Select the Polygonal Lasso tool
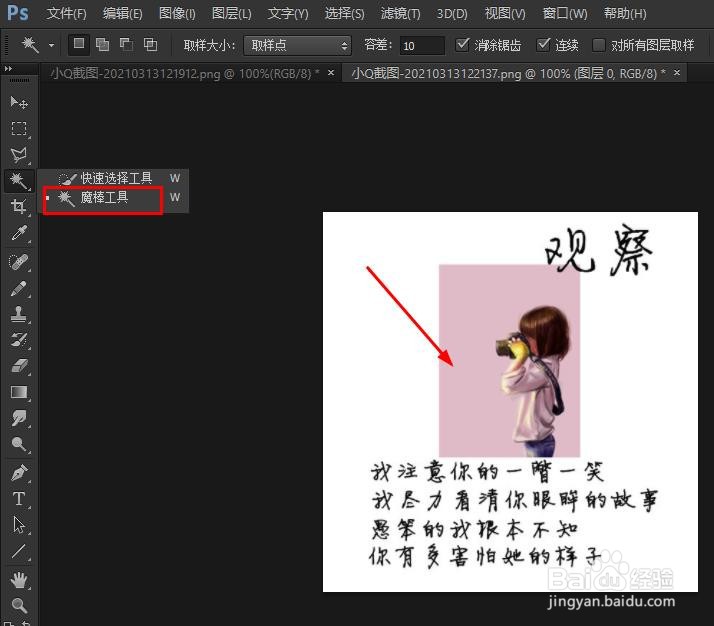The image size is (714, 626). pos(19,155)
